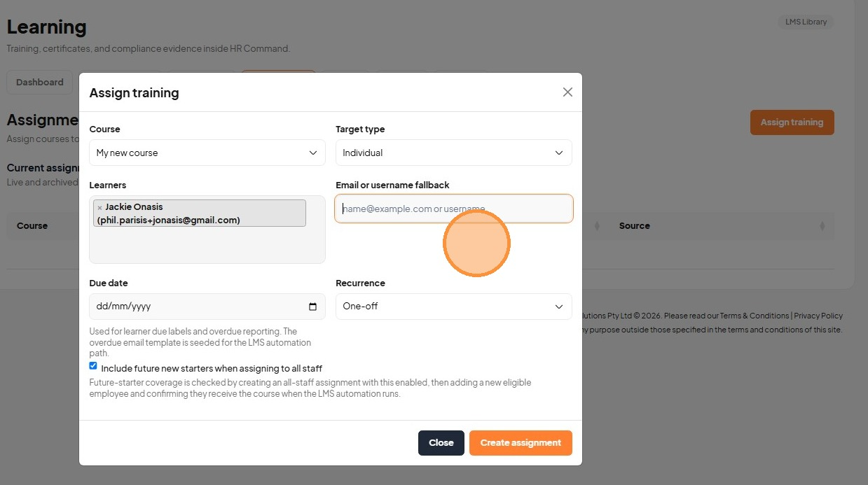
Task: Sort by the Course column header
Action: click(32, 226)
